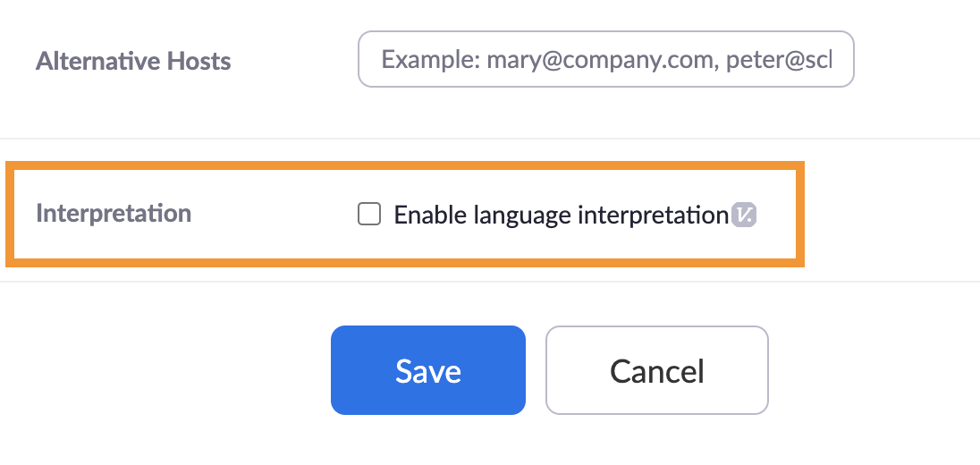Select the small gray icon near interpretation text
Image resolution: width=980 pixels, height=465 pixels.
744,215
